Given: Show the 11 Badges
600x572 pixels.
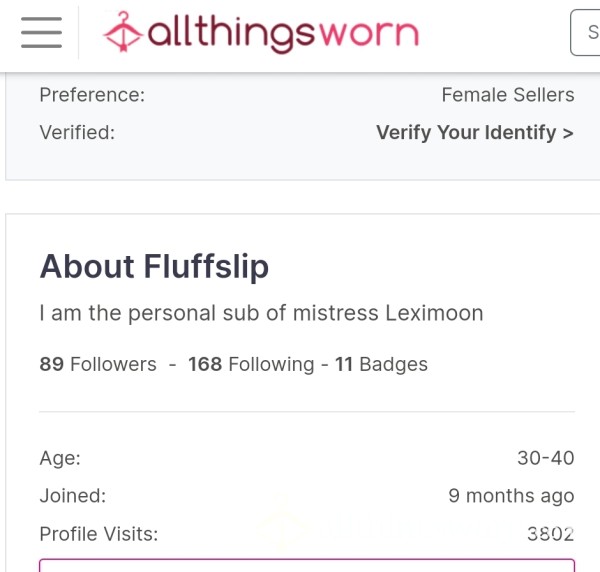Looking at the screenshot, I should (x=382, y=364).
